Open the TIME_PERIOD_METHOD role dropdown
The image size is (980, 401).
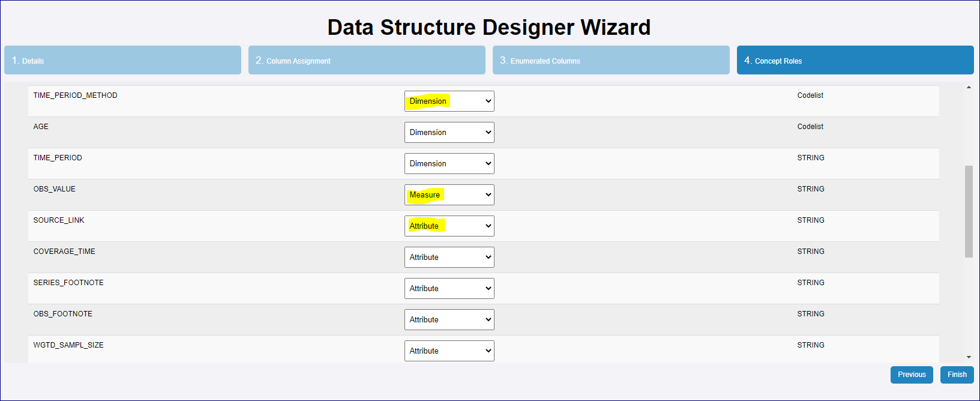click(x=449, y=101)
